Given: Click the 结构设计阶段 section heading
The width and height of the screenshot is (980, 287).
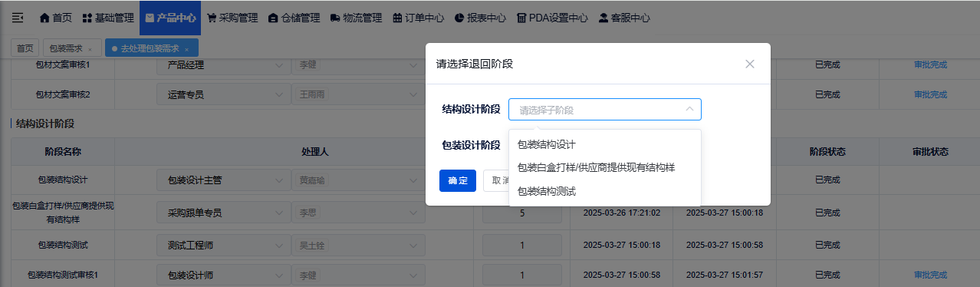Looking at the screenshot, I should [x=45, y=124].
